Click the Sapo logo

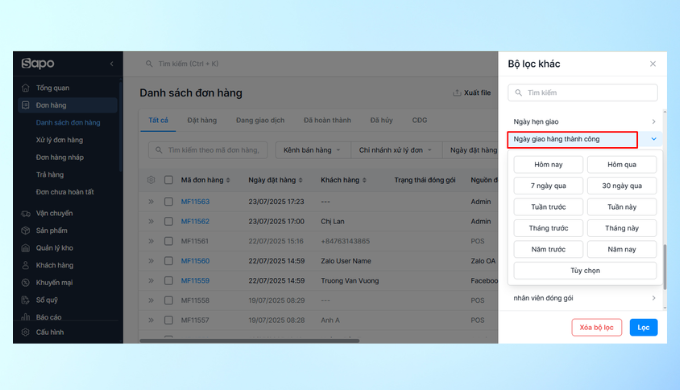(38, 63)
